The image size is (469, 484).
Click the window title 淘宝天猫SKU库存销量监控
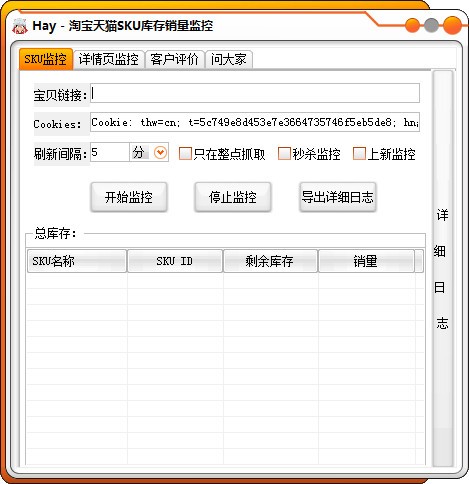141,26
